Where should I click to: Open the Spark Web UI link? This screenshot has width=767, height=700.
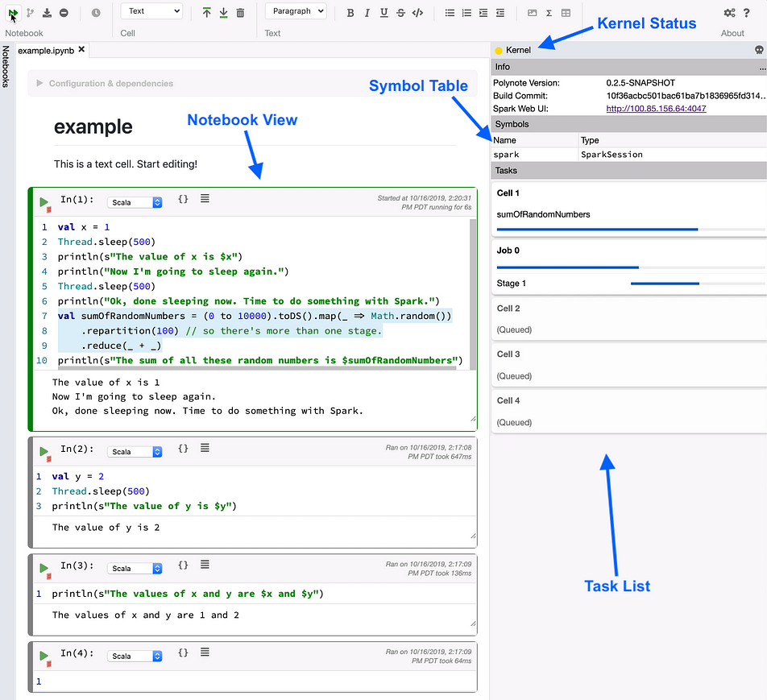pos(656,109)
